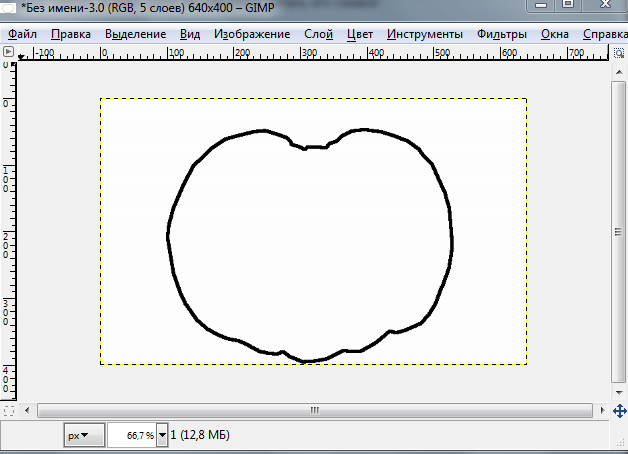Maximize the GIMP window
Viewport: 628px width, 454px height.
568,4
